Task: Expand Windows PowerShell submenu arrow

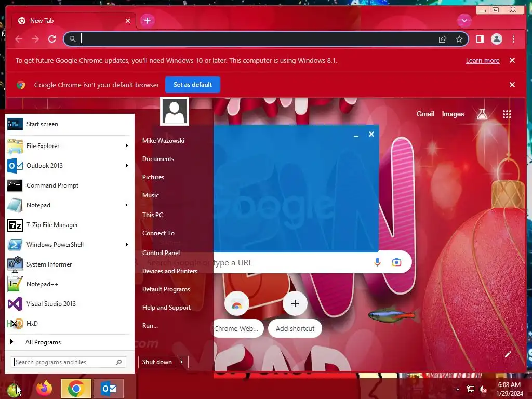Action: tap(127, 245)
